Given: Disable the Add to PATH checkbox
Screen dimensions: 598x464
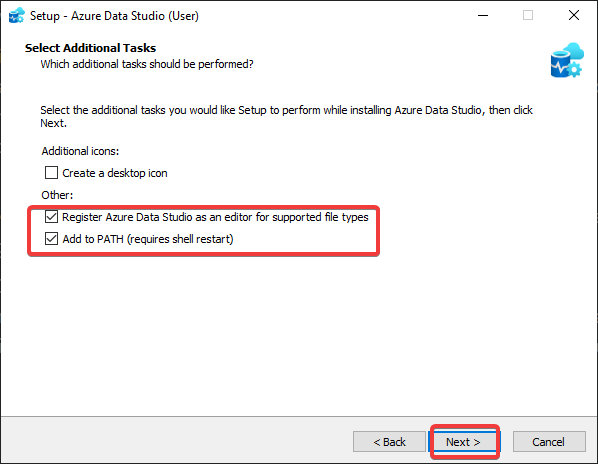Looking at the screenshot, I should (51, 239).
